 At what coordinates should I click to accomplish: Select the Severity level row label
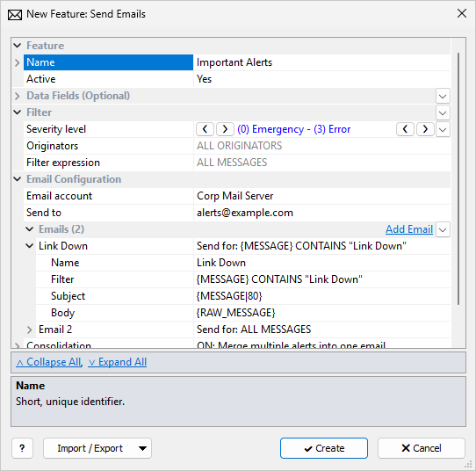pos(108,129)
